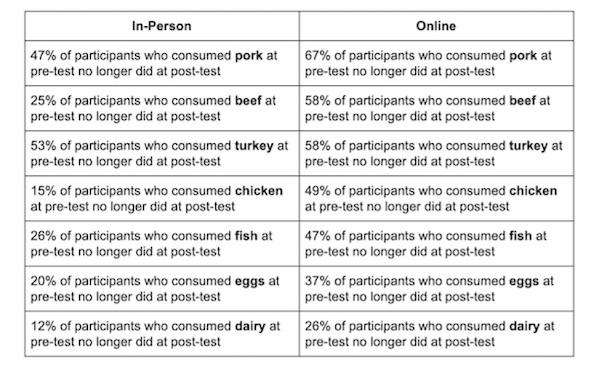600x368 pixels.
Task: Select the Online fish 47% cell
Action: coord(436,244)
